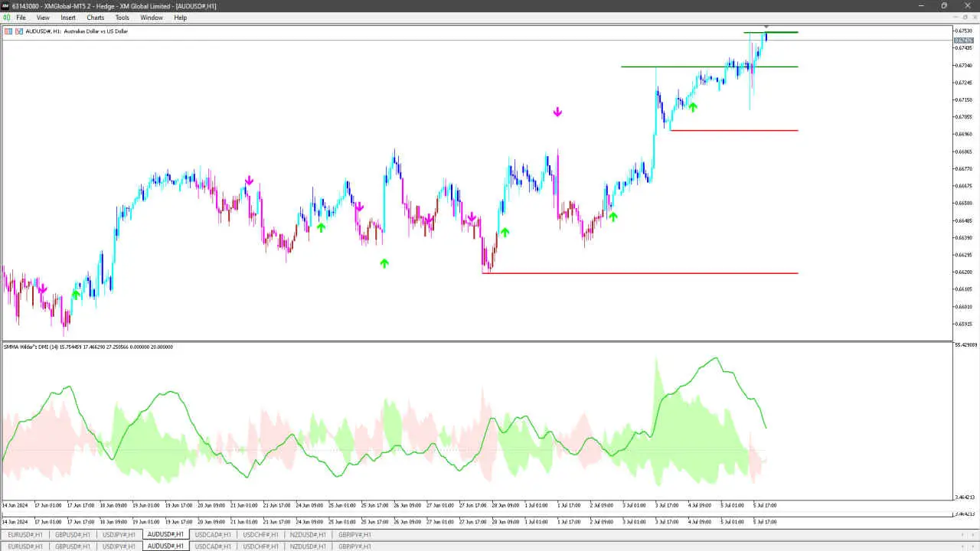
Task: Open the Insert menu
Action: point(67,18)
